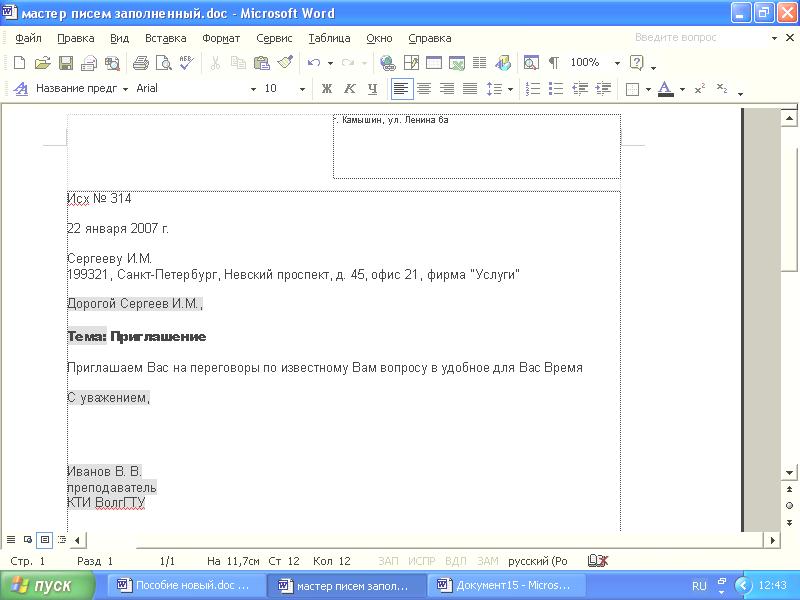This screenshot has width=800, height=600.
Task: Toggle the numbered list
Action: click(533, 89)
